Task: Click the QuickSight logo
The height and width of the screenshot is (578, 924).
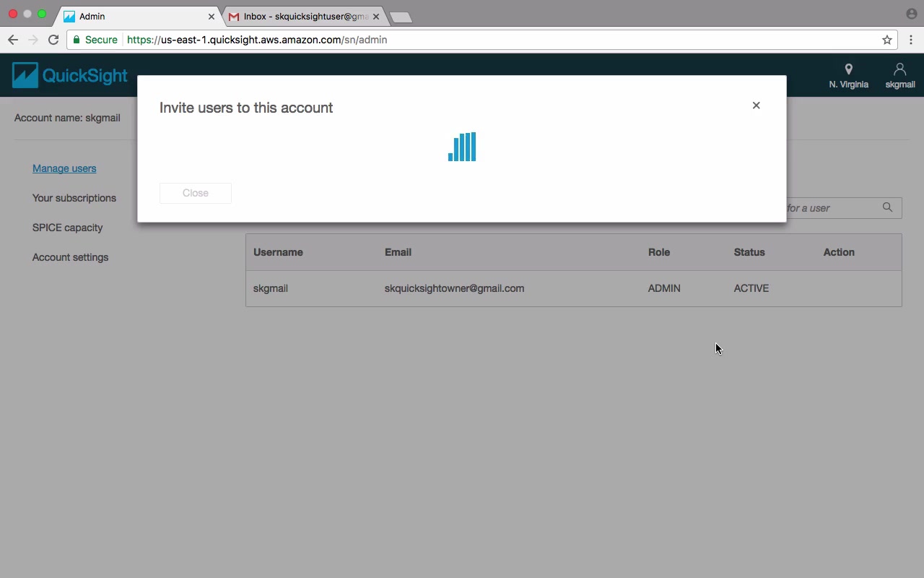Action: tap(70, 75)
